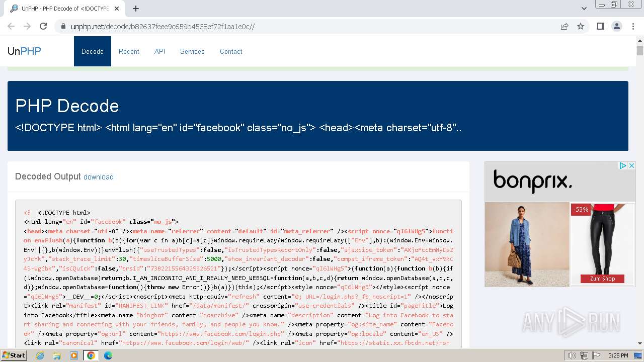
Task: Click the address bar URL field
Action: click(312, 26)
